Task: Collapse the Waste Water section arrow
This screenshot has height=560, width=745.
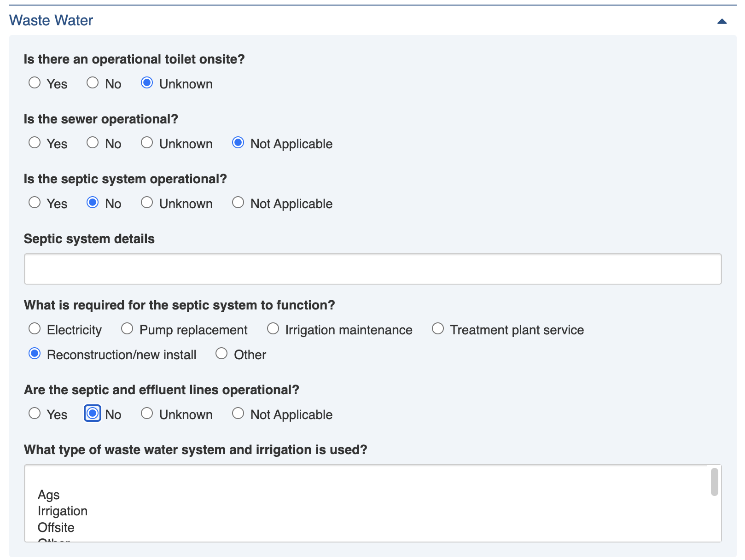Action: coord(722,21)
